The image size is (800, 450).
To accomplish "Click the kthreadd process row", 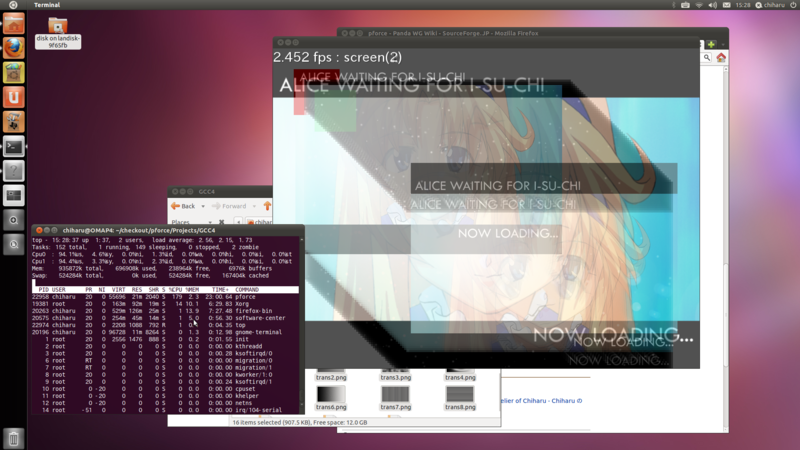I will pyautogui.click(x=166, y=346).
